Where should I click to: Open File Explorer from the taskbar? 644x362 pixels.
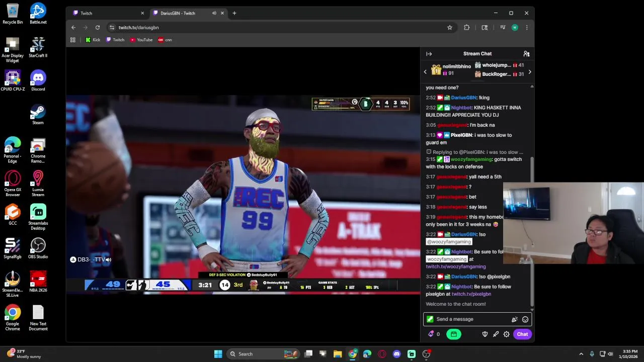pos(338,354)
